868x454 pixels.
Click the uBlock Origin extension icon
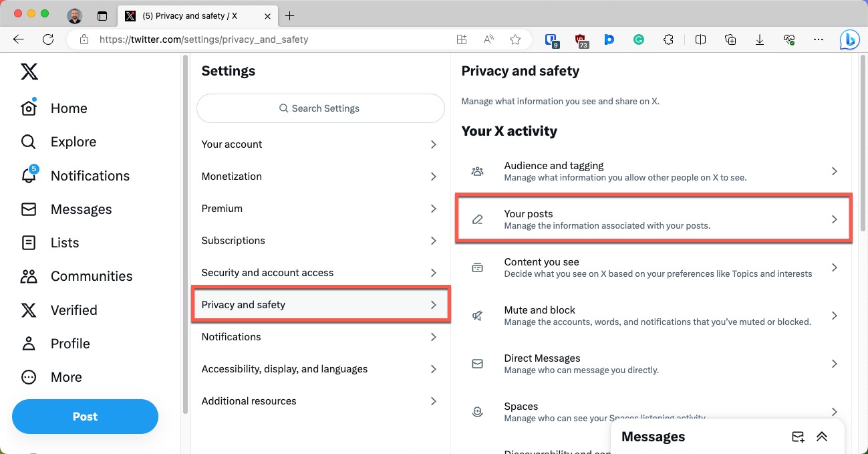tap(580, 39)
